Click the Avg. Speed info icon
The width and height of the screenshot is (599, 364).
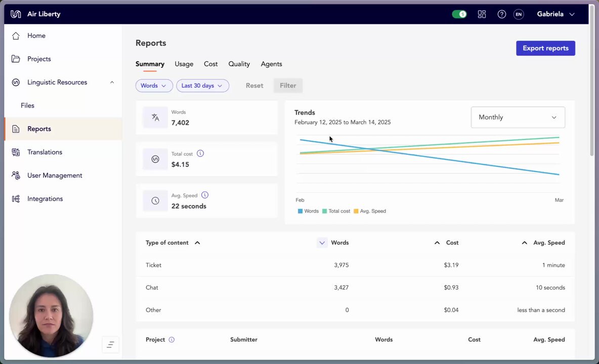pos(205,195)
